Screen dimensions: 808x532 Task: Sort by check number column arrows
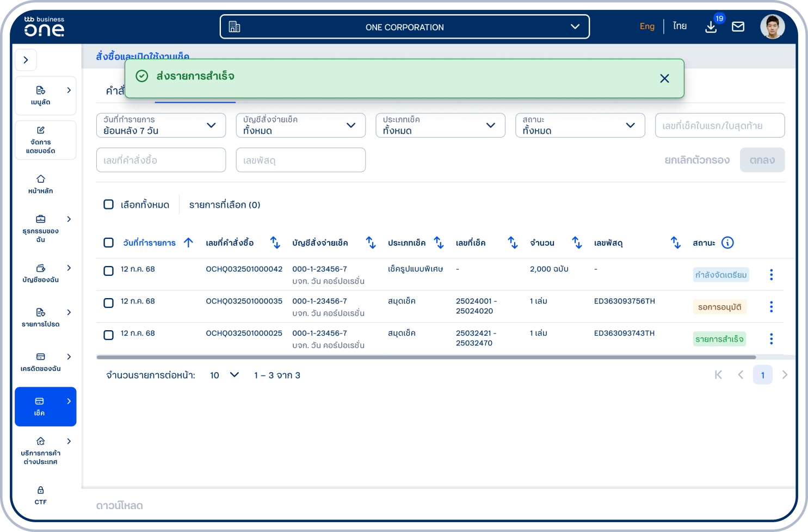pyautogui.click(x=513, y=243)
